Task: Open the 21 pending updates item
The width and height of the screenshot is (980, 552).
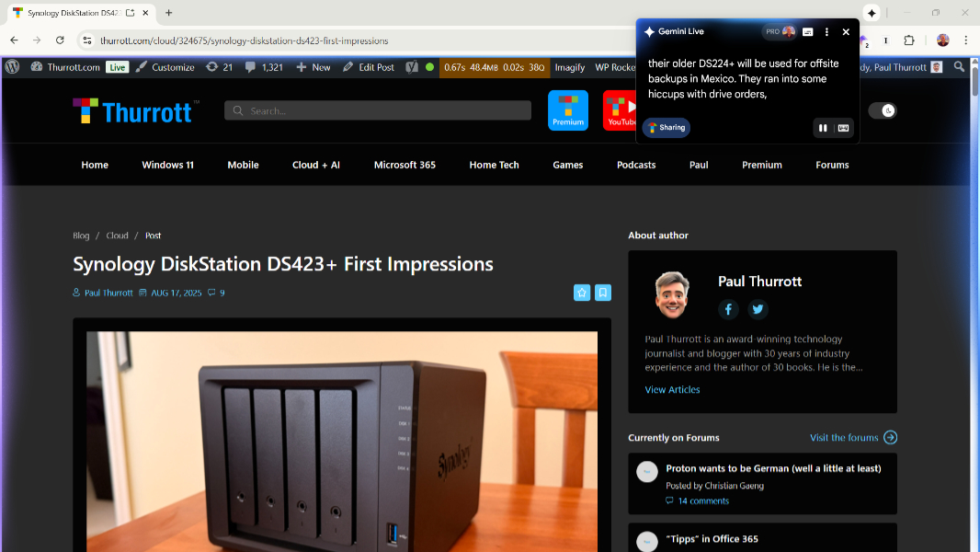Action: point(220,67)
